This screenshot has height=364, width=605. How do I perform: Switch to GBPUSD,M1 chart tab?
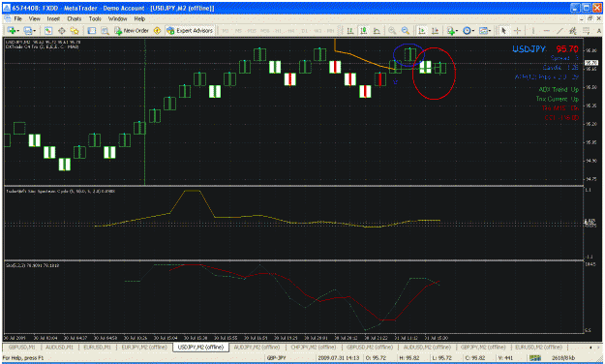(x=21, y=347)
